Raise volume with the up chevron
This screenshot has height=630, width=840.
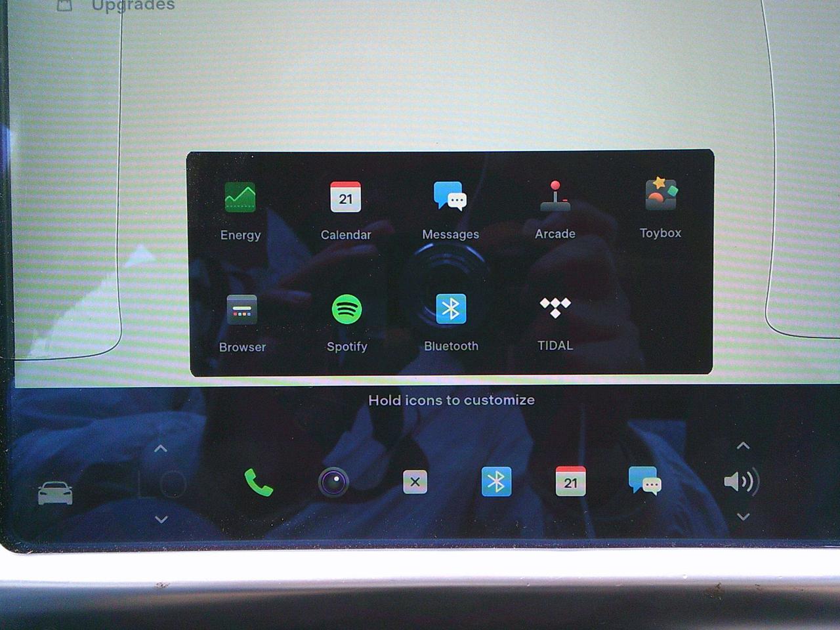pos(743,446)
